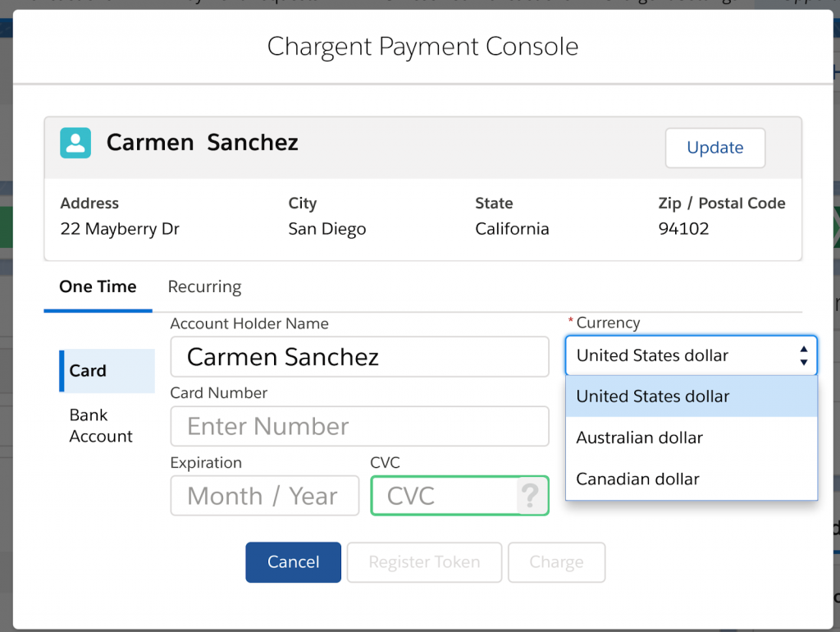The image size is (840, 632).
Task: Click the state value California
Action: tap(512, 229)
